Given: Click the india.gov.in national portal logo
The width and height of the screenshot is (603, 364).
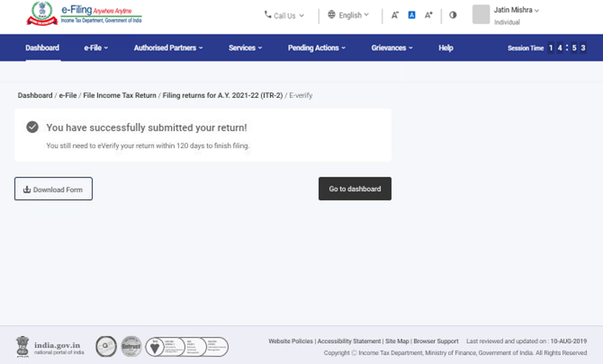Looking at the screenshot, I should pyautogui.click(x=50, y=347).
